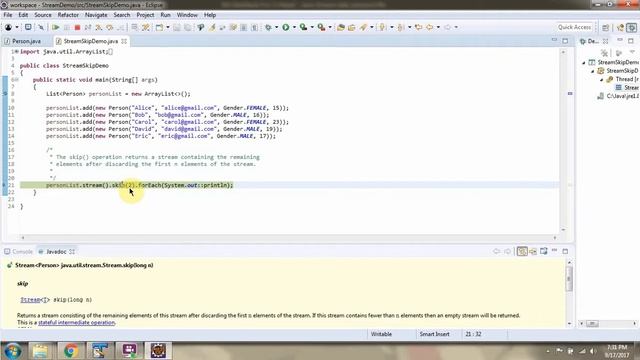Open dropdown arrow next to green Run icon
Screen dimensions: 640x360
(x=294, y=27)
